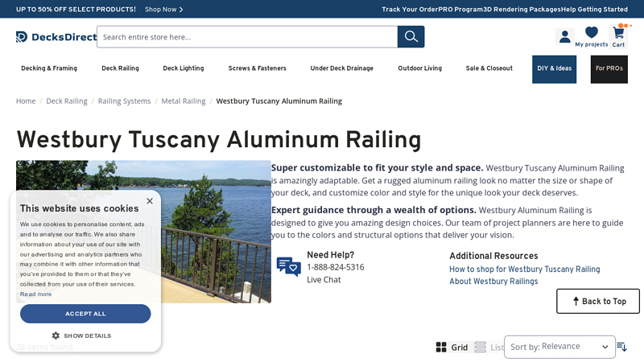Go to Metal Railing breadcrumb
Screen dimensions: 644x362
coord(184,101)
